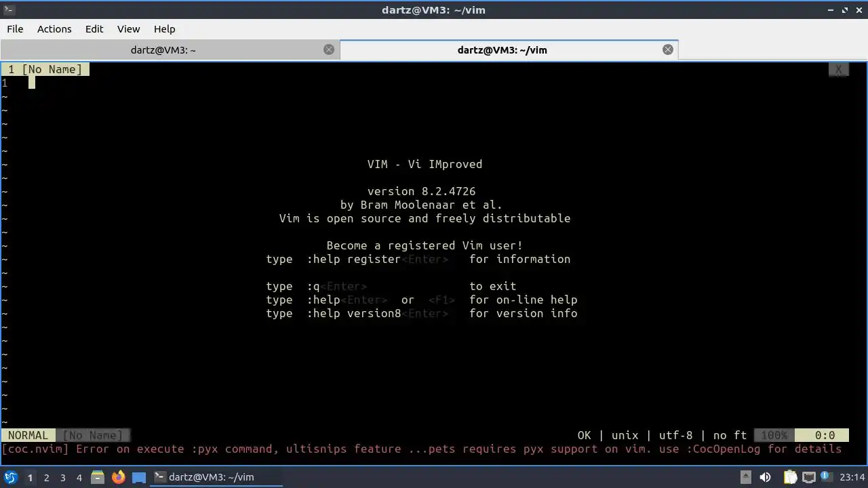Click the 'VIM - Vi IMproved' title text

425,164
